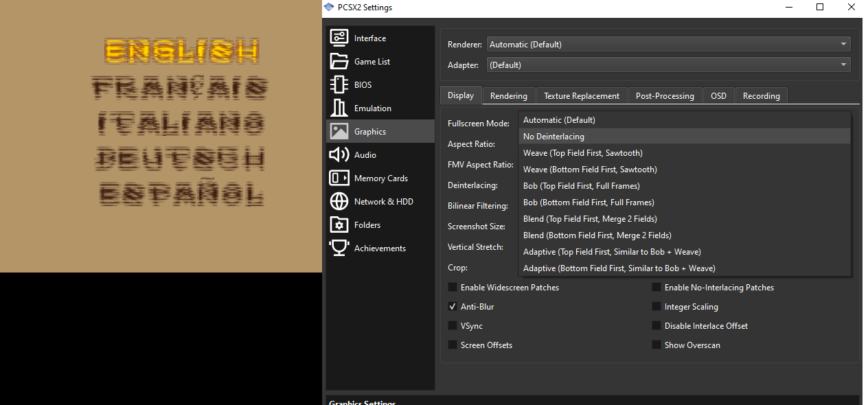The height and width of the screenshot is (405, 868).
Task: Select Bob (Bottom Field First, Full Frames)
Action: click(x=685, y=202)
